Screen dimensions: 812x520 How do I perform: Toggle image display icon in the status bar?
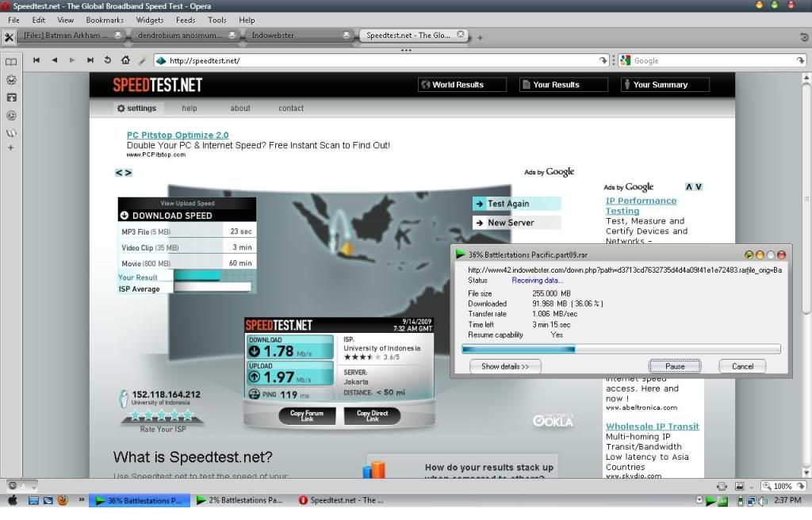click(740, 486)
